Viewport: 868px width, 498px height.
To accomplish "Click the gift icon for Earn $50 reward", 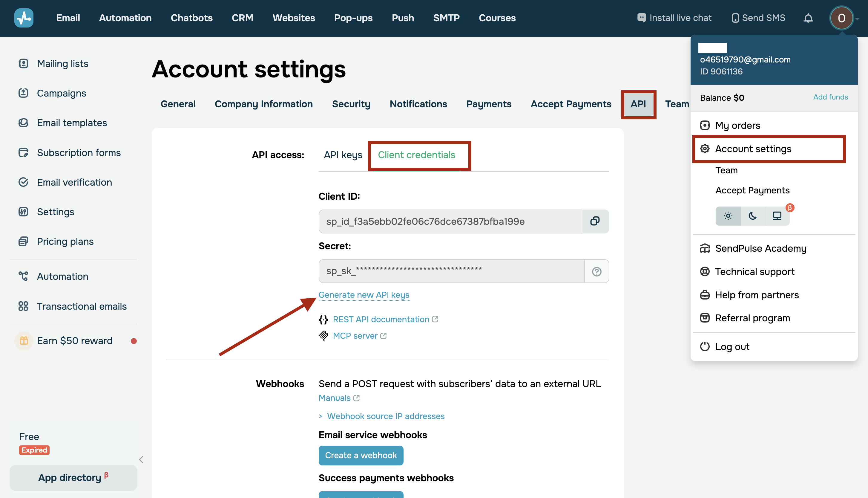I will (24, 341).
